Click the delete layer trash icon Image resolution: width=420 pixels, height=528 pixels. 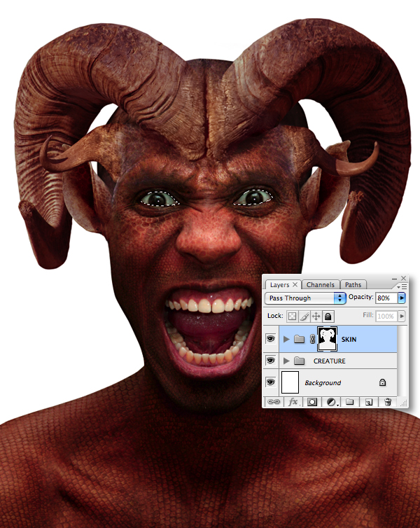(x=388, y=402)
